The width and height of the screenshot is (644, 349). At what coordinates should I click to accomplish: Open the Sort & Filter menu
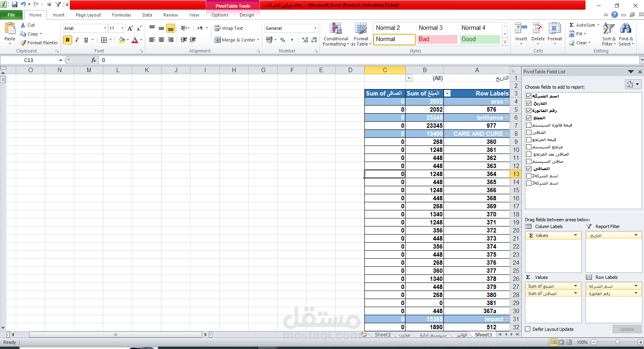coord(609,34)
